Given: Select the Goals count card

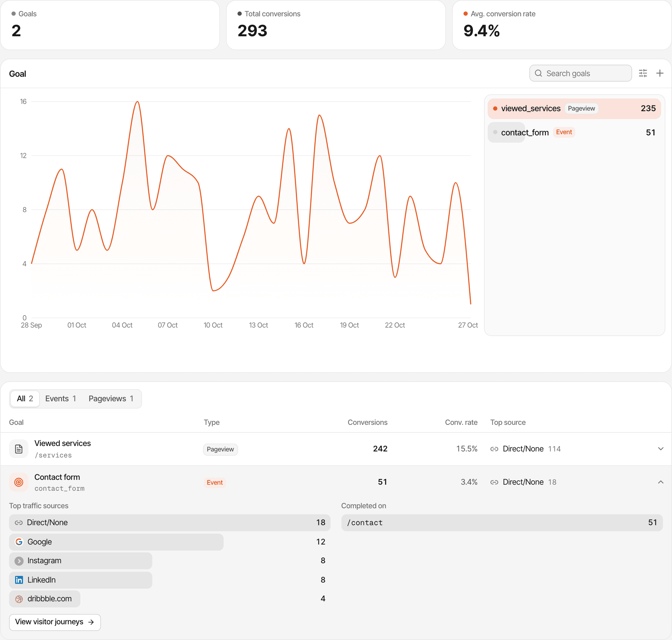Looking at the screenshot, I should tap(110, 25).
